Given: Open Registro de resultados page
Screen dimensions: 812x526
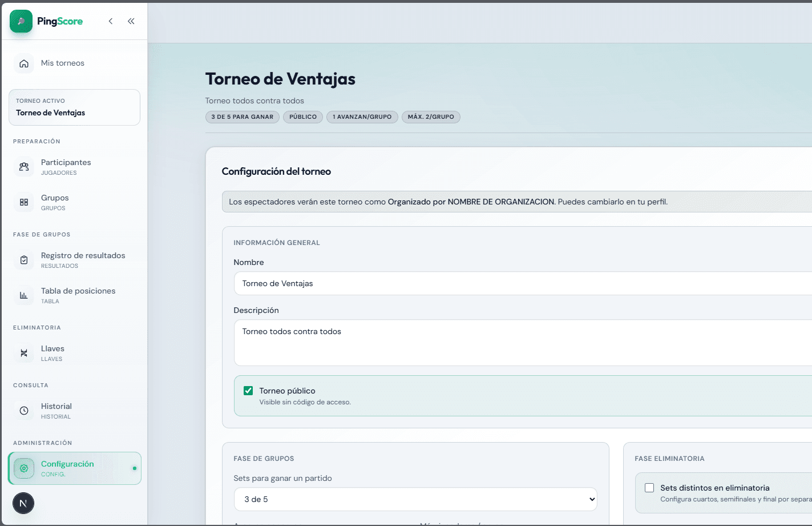Looking at the screenshot, I should [74, 260].
